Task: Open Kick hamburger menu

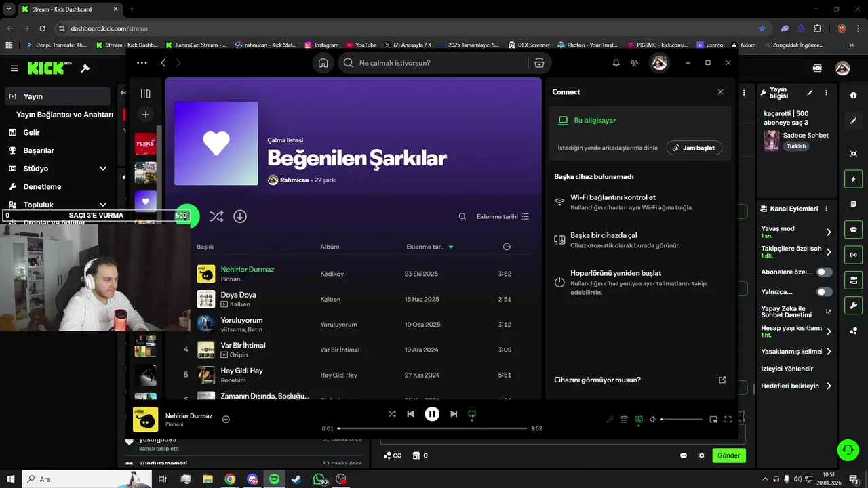Action: coord(14,68)
